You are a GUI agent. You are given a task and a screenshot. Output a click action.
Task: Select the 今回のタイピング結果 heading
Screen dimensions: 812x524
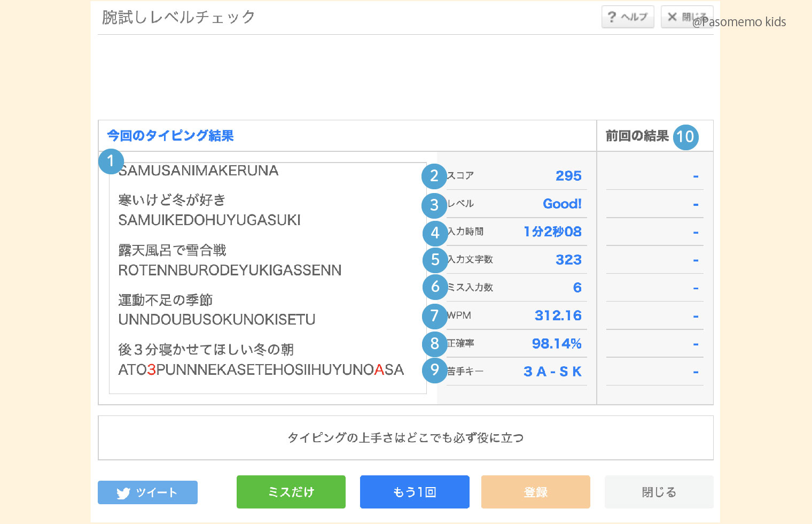coord(170,136)
